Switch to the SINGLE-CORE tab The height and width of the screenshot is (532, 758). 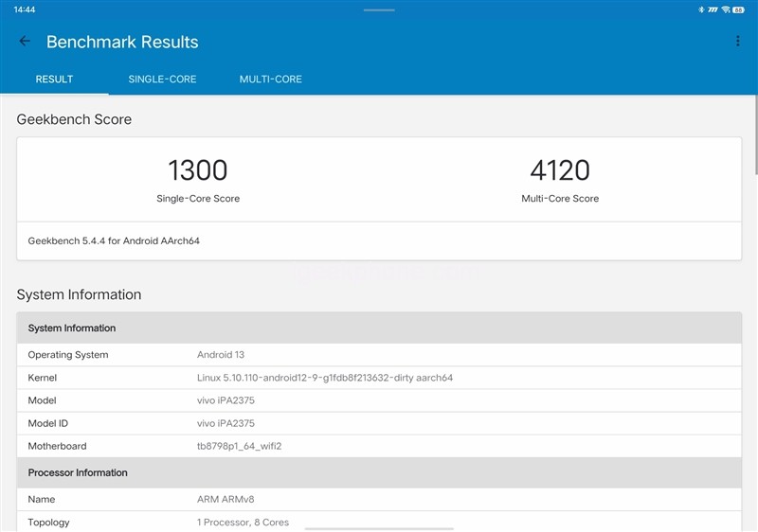(162, 80)
